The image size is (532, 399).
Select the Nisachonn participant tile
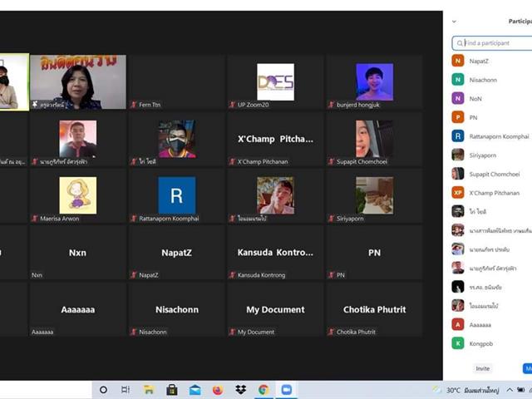[177, 309]
